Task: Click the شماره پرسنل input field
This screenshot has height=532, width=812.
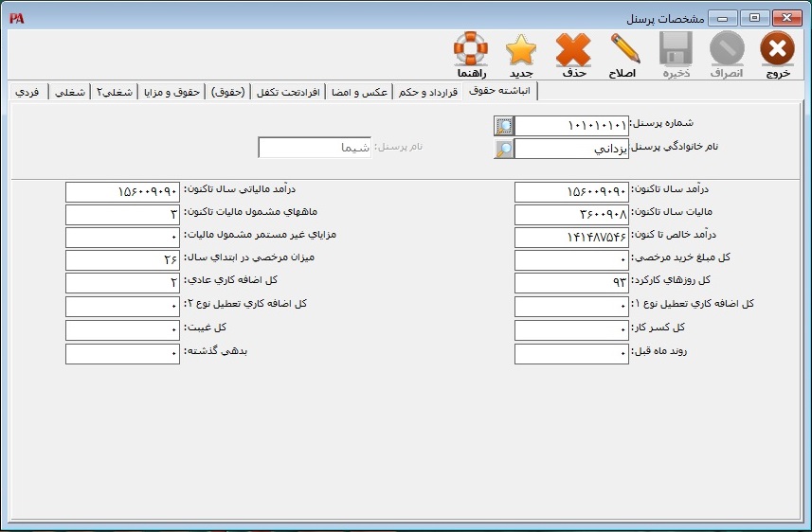Action: (571, 126)
